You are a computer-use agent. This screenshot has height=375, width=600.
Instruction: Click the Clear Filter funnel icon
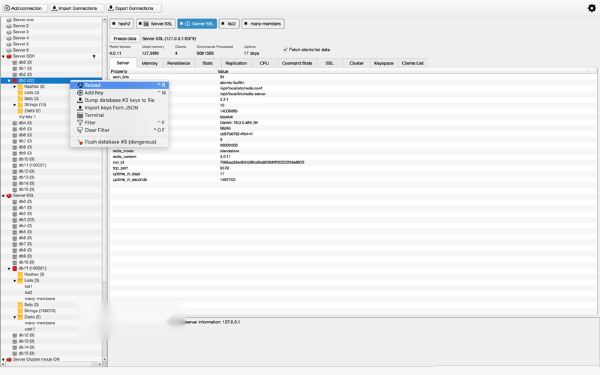[80, 130]
